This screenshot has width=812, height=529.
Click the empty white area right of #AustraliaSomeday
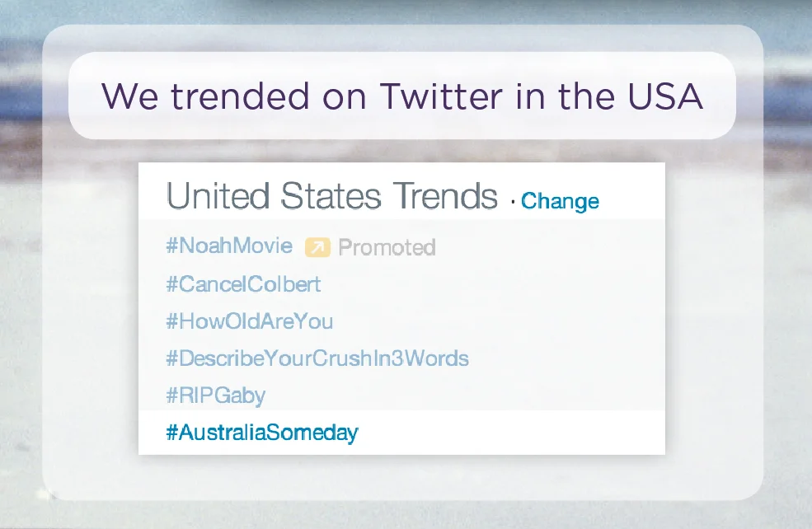click(512, 433)
